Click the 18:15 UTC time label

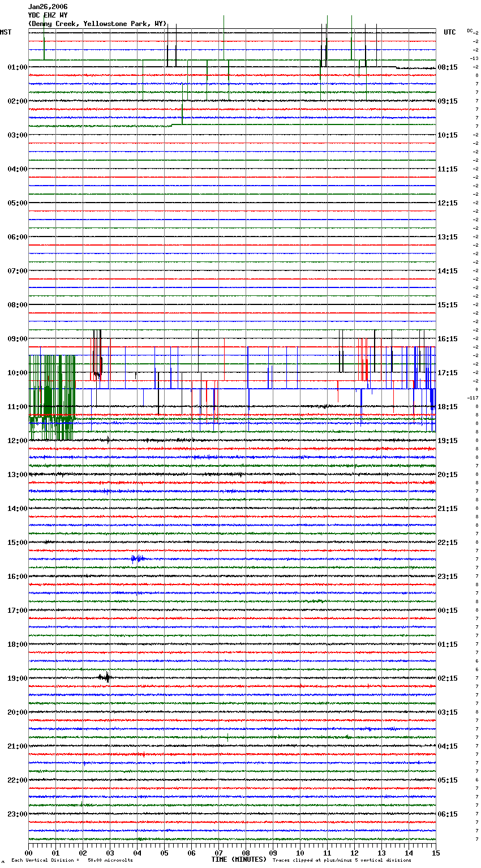pyautogui.click(x=448, y=407)
